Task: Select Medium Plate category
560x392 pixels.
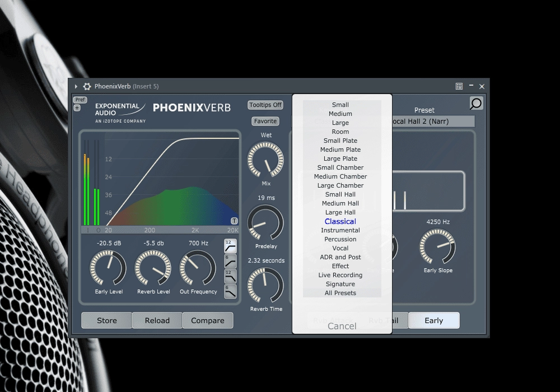Action: (x=340, y=150)
